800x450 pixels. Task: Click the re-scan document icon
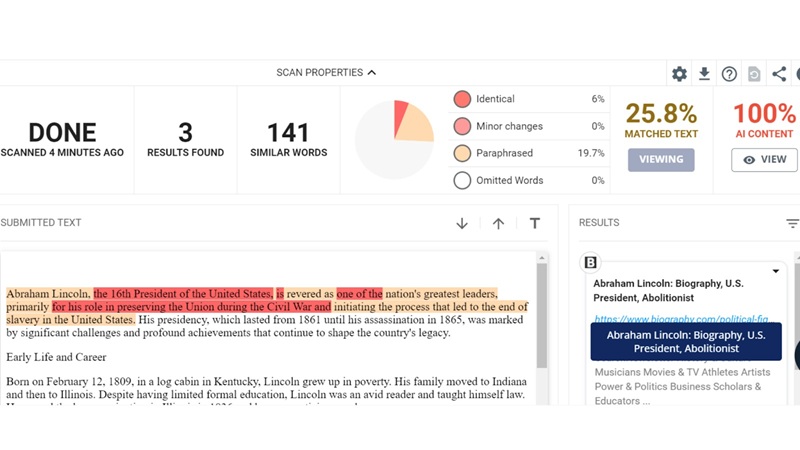pos(754,74)
